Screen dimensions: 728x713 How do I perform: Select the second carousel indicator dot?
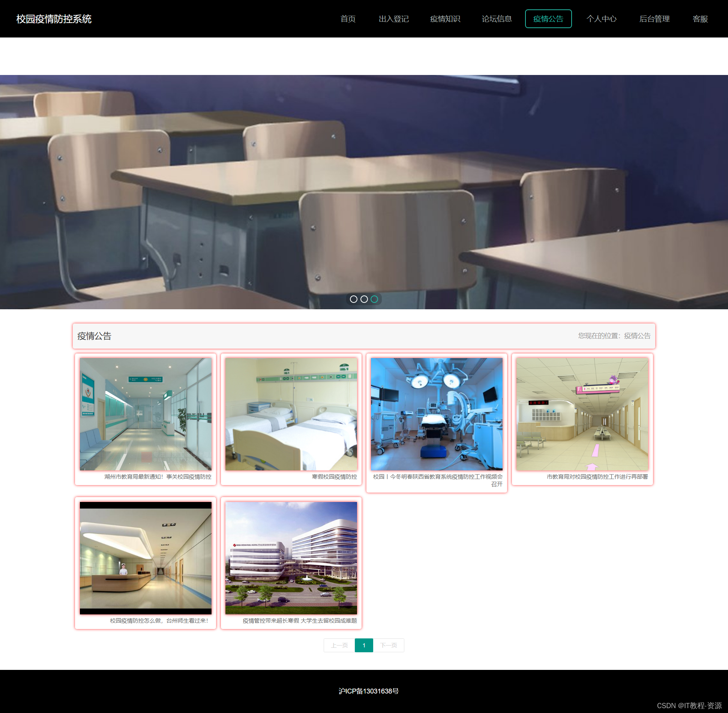click(x=364, y=299)
